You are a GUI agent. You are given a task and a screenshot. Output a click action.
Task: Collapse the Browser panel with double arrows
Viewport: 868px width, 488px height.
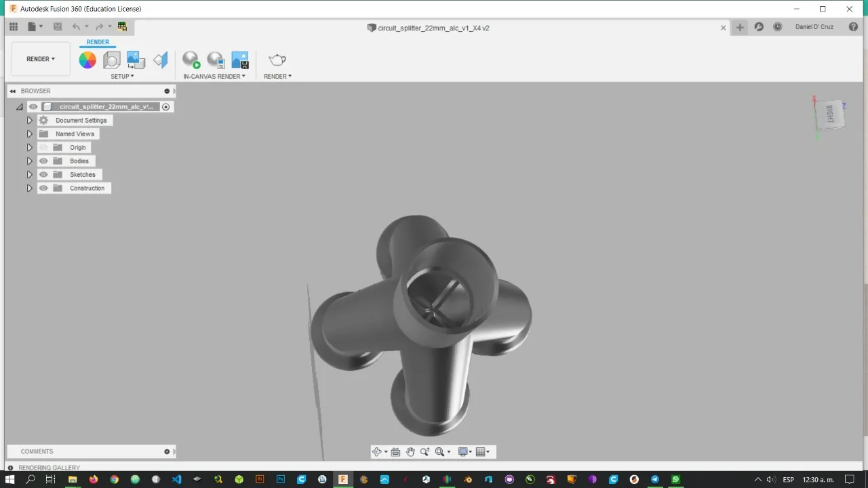13,91
